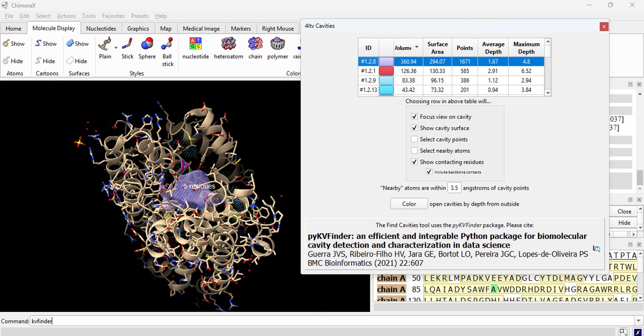Close the 4ltv Cavities panel

[x=604, y=27]
